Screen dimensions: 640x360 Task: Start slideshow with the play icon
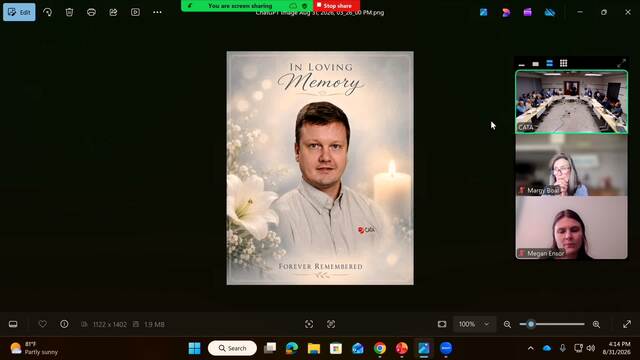[135, 12]
